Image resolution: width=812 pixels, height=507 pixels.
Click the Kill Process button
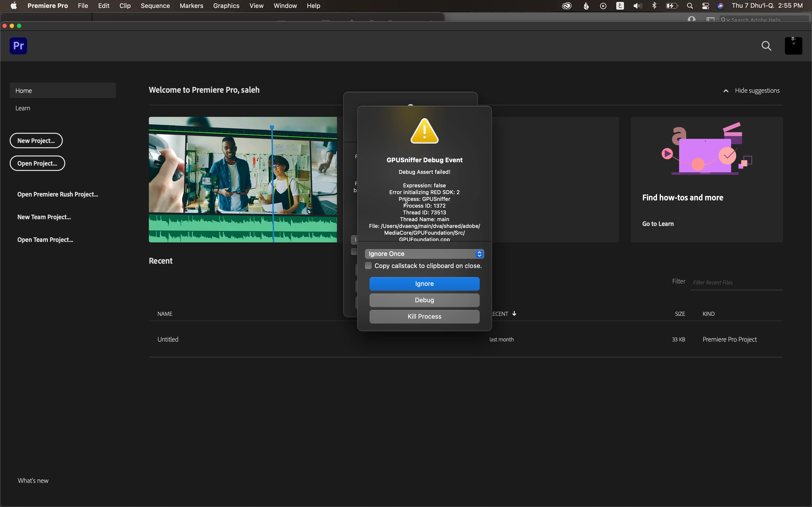(x=424, y=317)
